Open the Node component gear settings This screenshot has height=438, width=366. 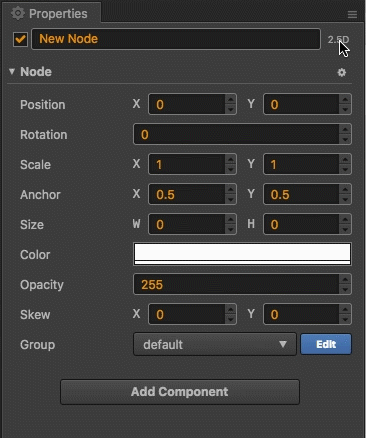pyautogui.click(x=341, y=72)
